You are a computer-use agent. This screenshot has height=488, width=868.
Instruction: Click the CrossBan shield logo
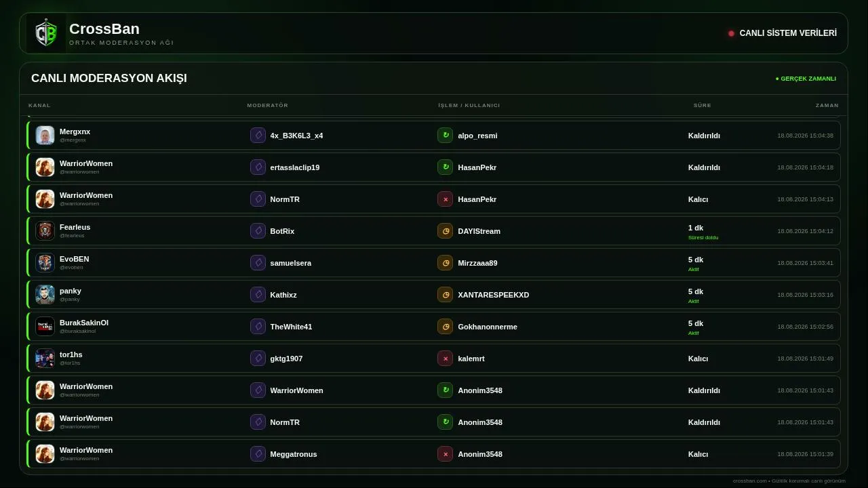(x=46, y=33)
